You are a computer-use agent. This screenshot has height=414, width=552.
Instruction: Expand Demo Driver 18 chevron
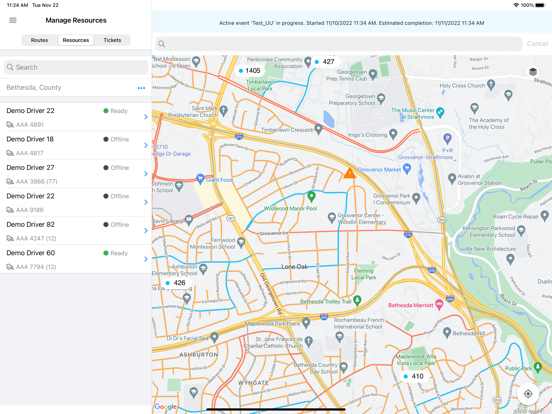pyautogui.click(x=146, y=145)
